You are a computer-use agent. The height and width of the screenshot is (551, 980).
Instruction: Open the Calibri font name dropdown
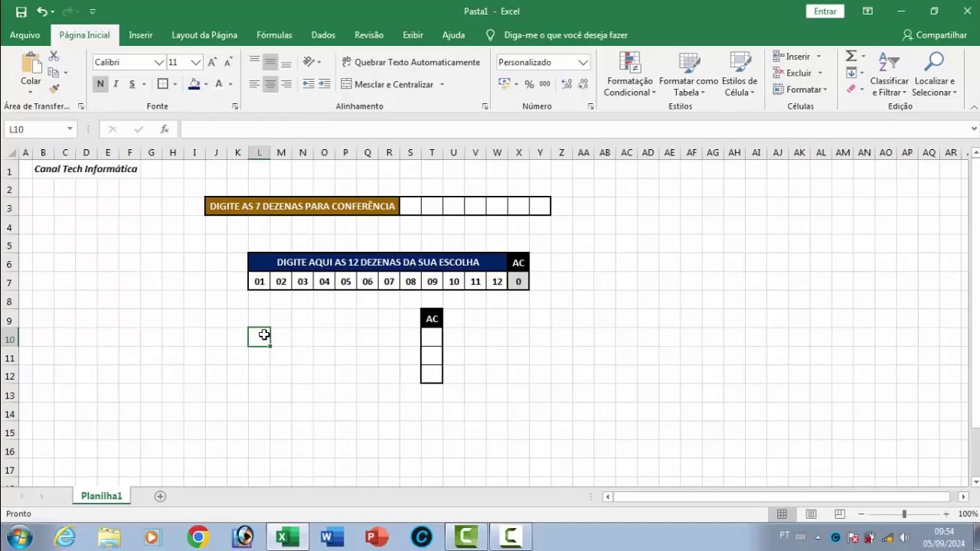[159, 63]
